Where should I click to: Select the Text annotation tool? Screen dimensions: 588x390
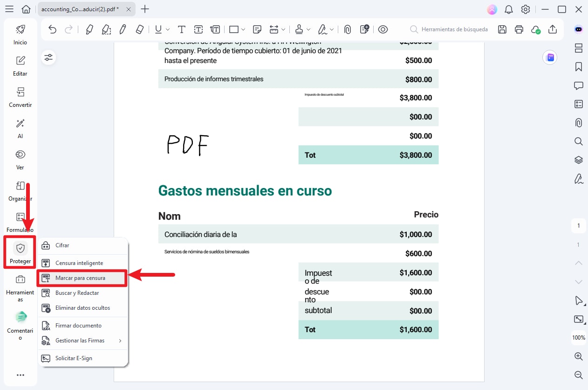point(181,29)
